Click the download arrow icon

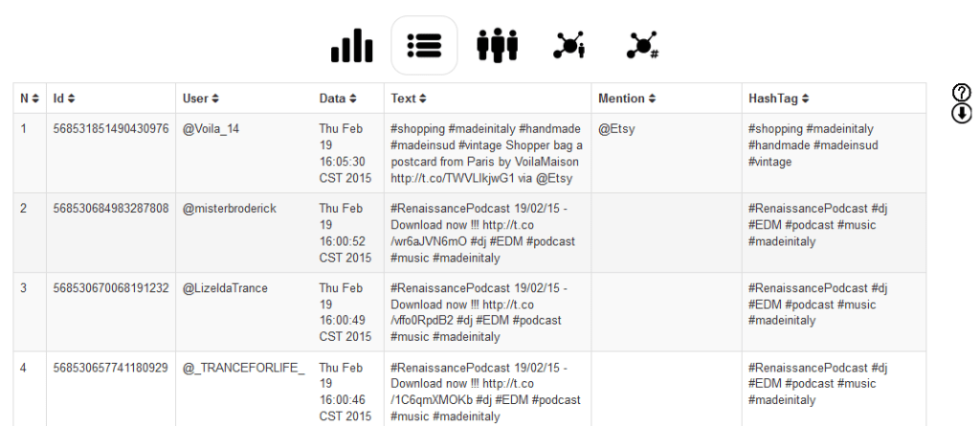pos(962,113)
